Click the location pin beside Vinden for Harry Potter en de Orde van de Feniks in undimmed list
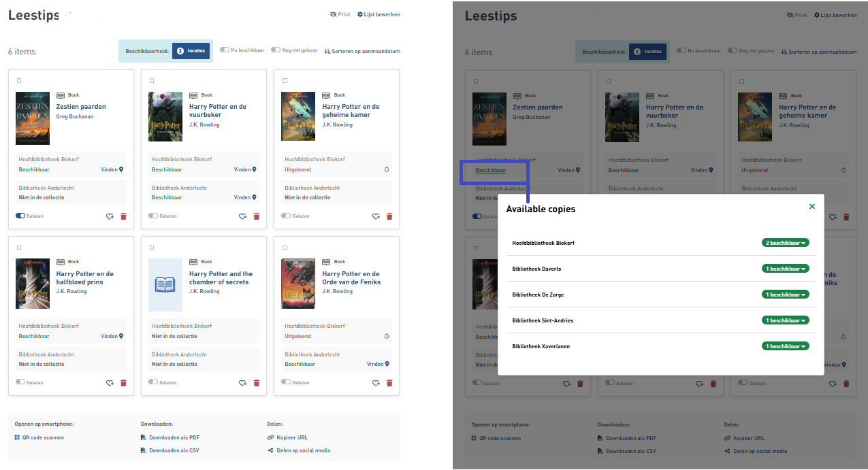This screenshot has height=470, width=868. coord(388,364)
